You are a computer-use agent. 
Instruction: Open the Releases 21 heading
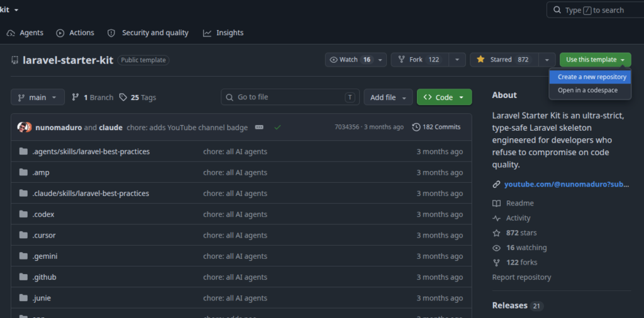[x=518, y=305]
